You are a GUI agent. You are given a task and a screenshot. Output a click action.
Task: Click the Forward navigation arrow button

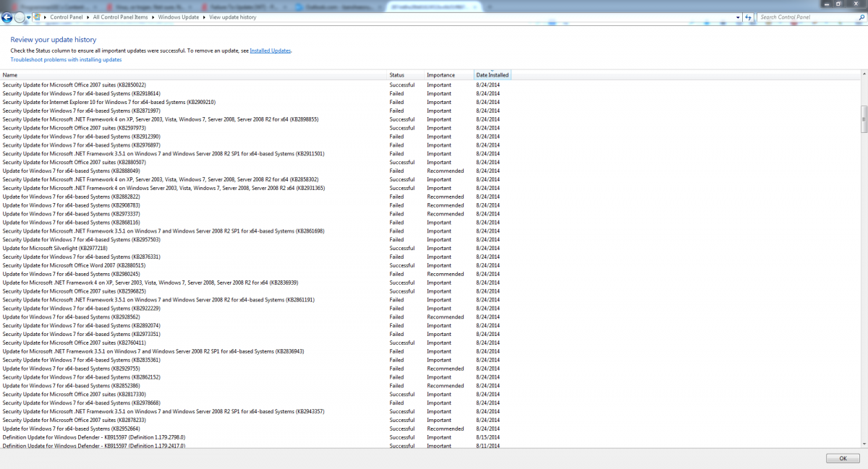coord(20,17)
